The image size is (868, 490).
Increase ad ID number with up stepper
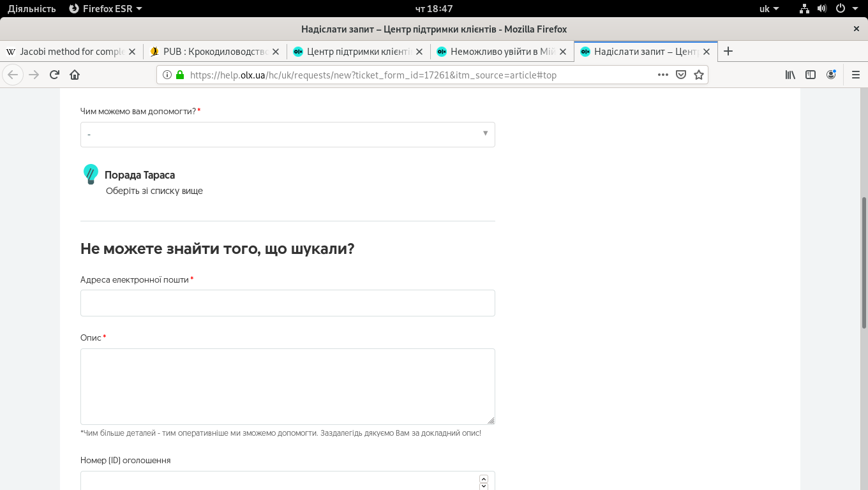483,479
